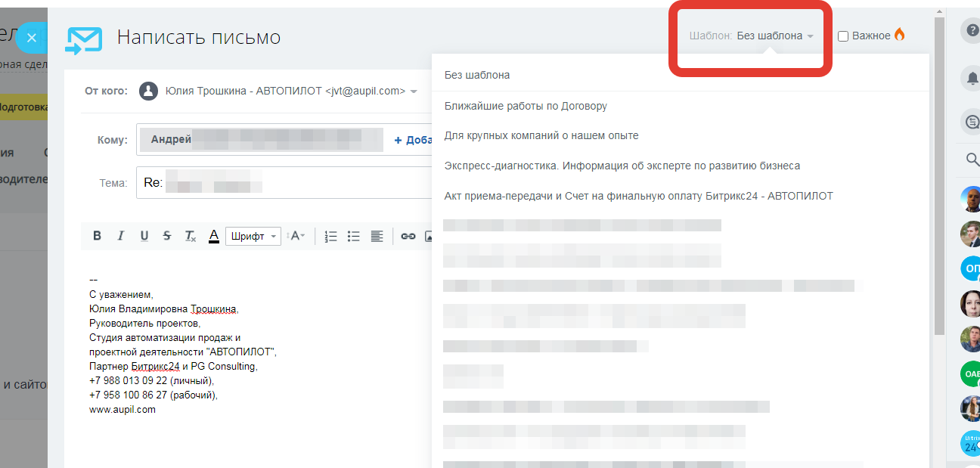Insert a numbered list
This screenshot has height=468, width=980.
(x=330, y=236)
